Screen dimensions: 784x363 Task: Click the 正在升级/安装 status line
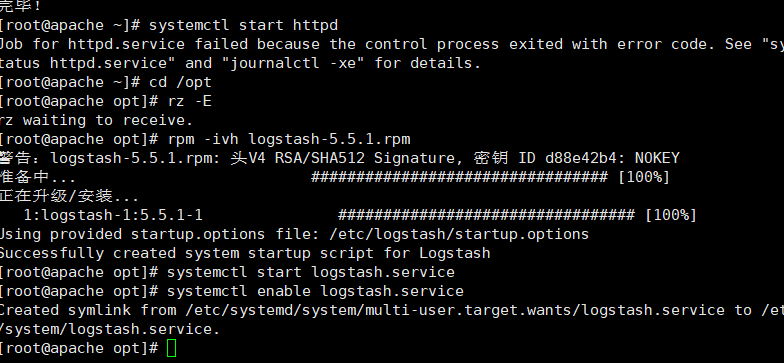click(x=69, y=196)
